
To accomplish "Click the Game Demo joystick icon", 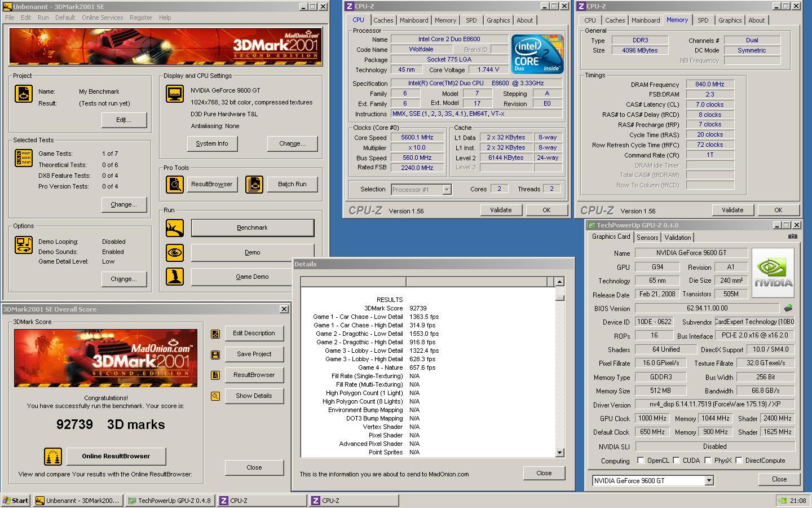I will point(174,277).
